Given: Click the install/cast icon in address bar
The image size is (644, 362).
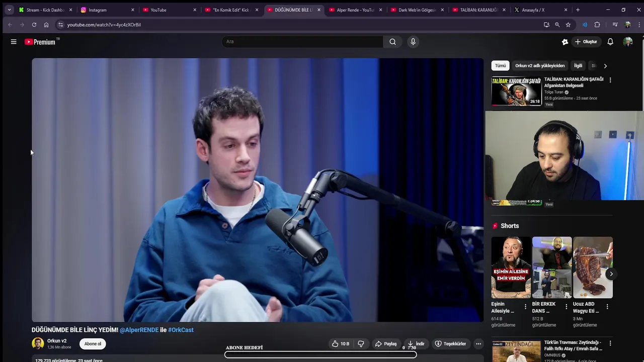Looking at the screenshot, I should coord(546,25).
